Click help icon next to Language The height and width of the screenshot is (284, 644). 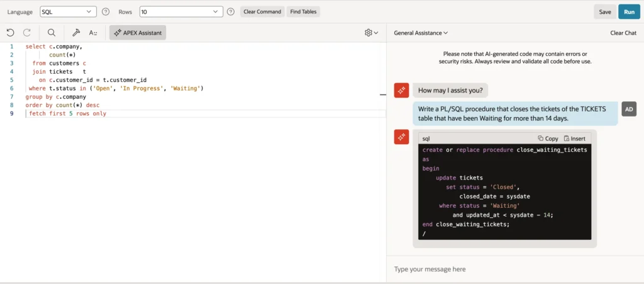click(106, 11)
